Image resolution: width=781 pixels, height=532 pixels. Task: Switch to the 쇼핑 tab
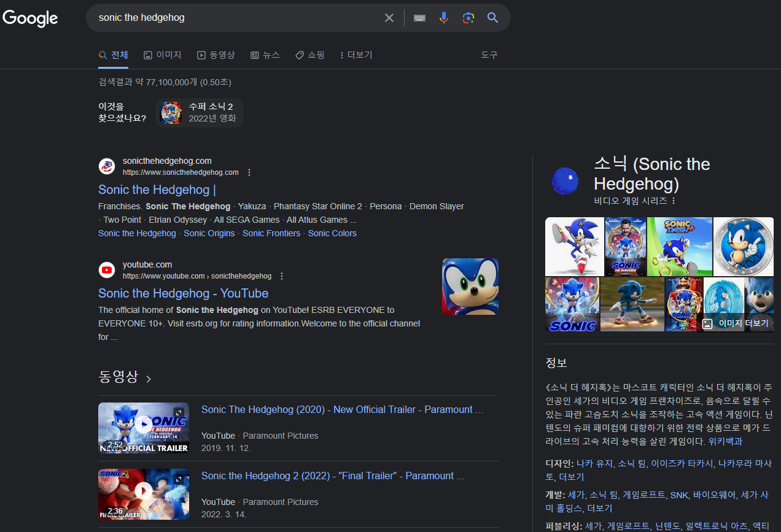tap(310, 55)
